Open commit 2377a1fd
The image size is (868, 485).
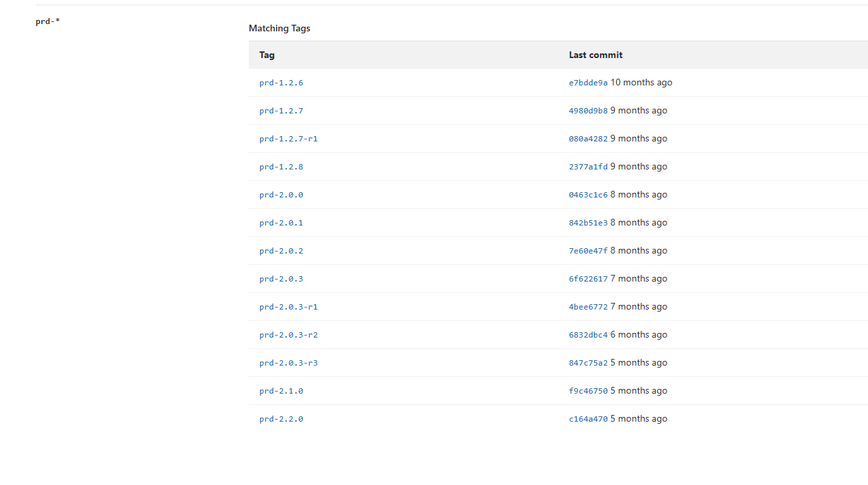pos(588,167)
